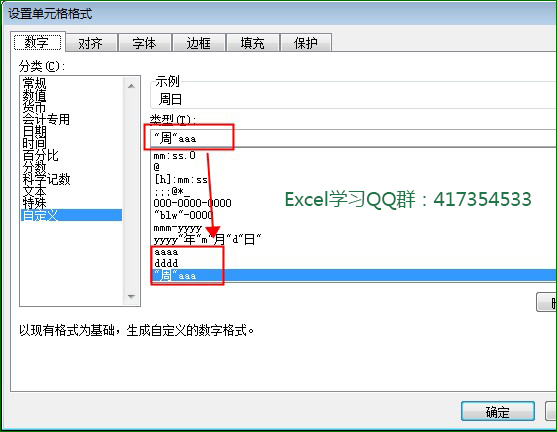
Task: Choose the 文本 category
Action: tap(71, 191)
